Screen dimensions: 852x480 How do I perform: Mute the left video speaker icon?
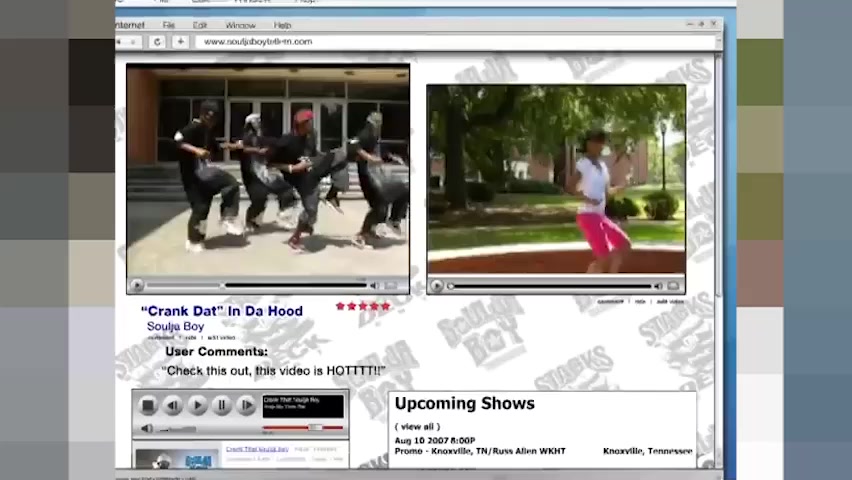[x=374, y=285]
